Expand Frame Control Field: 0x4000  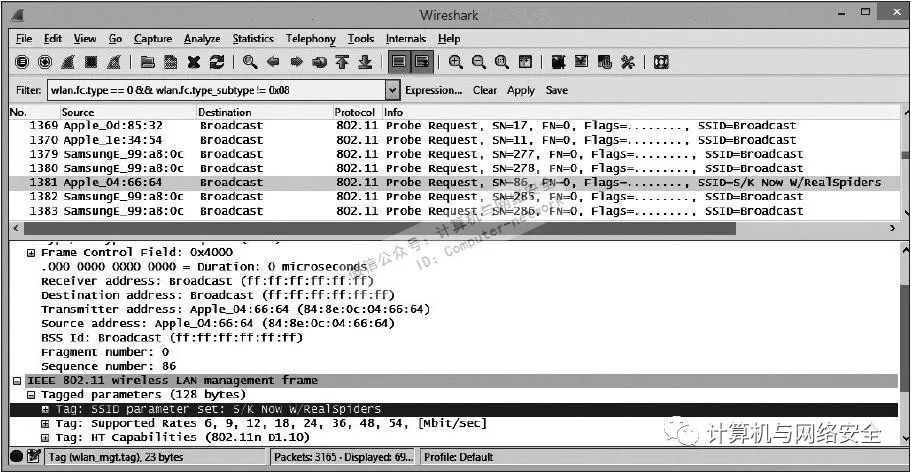pyautogui.click(x=31, y=253)
